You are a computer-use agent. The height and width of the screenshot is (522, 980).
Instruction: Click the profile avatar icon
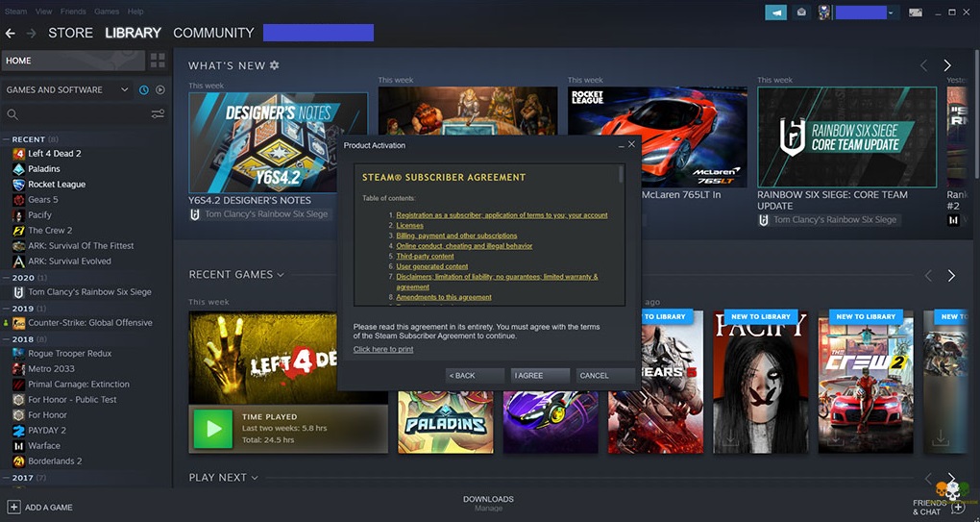coord(824,12)
